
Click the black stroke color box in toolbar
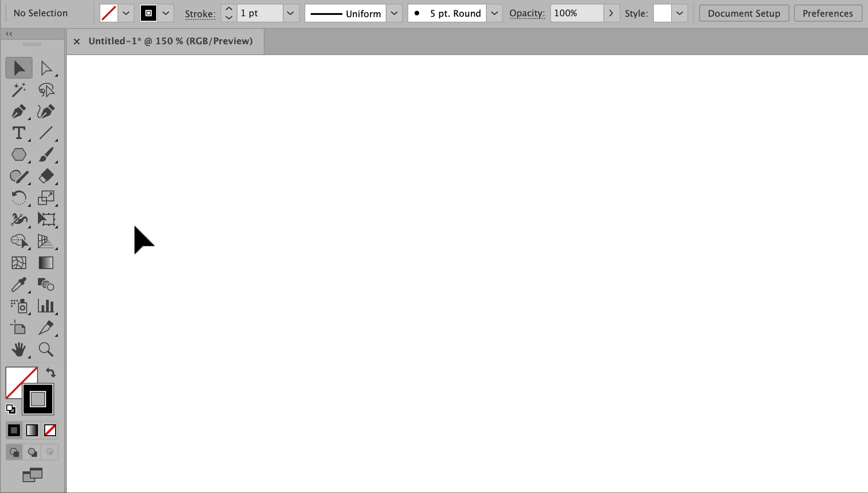[x=38, y=399]
